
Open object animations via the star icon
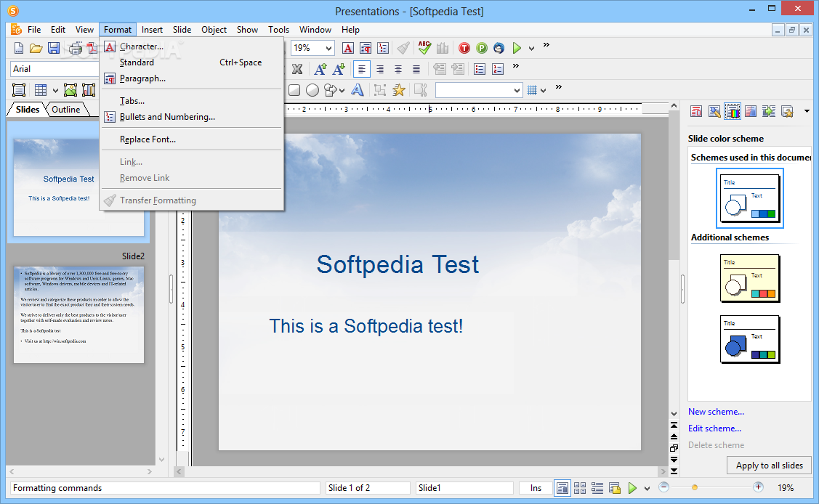point(398,90)
